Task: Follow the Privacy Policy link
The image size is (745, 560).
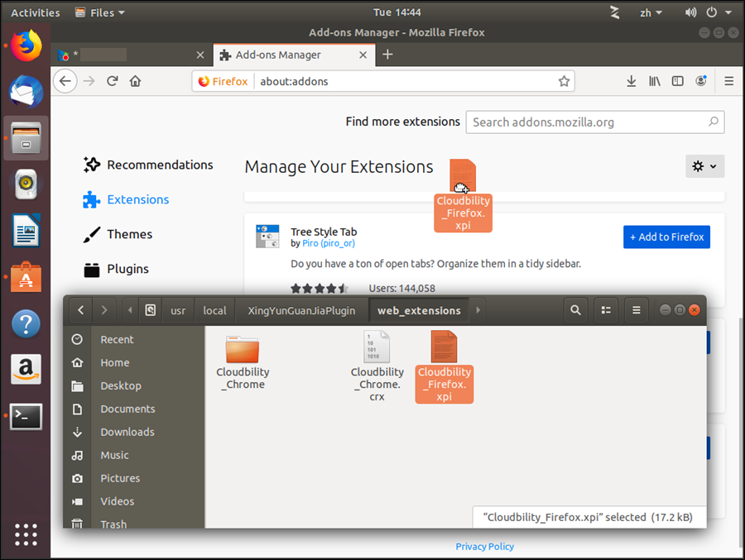Action: click(484, 546)
